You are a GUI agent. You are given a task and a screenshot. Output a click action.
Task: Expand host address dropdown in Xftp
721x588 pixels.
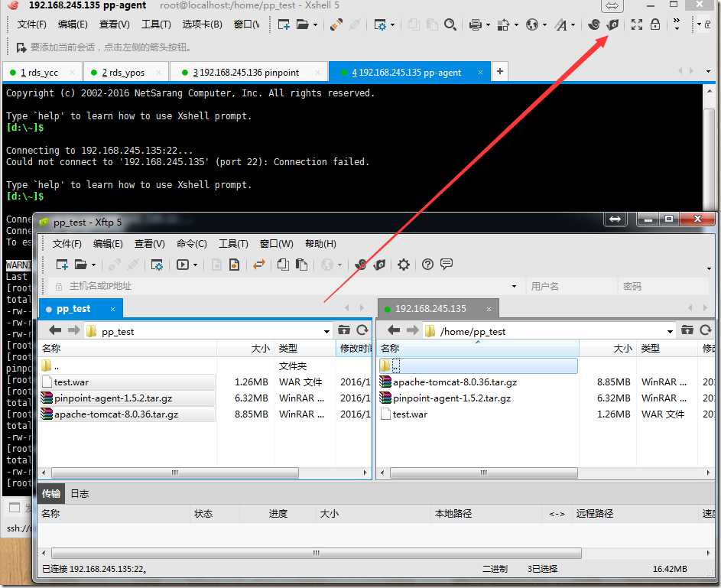coord(514,287)
